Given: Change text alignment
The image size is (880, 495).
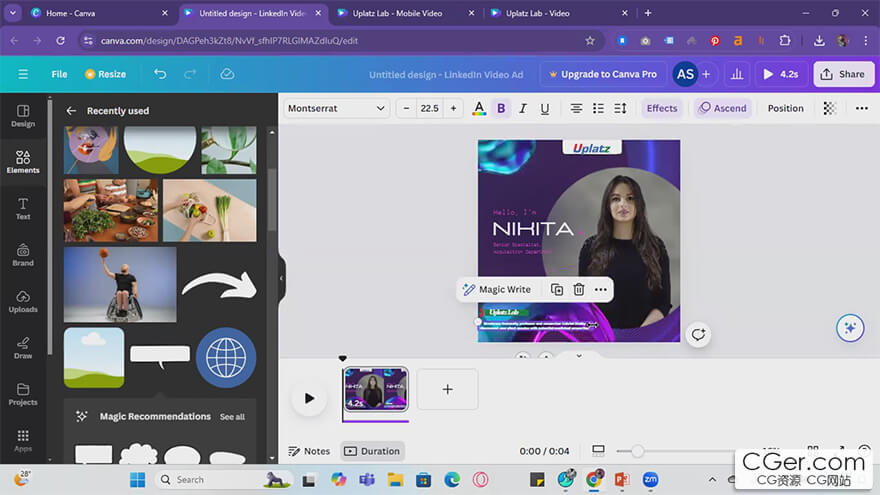Looking at the screenshot, I should (576, 108).
